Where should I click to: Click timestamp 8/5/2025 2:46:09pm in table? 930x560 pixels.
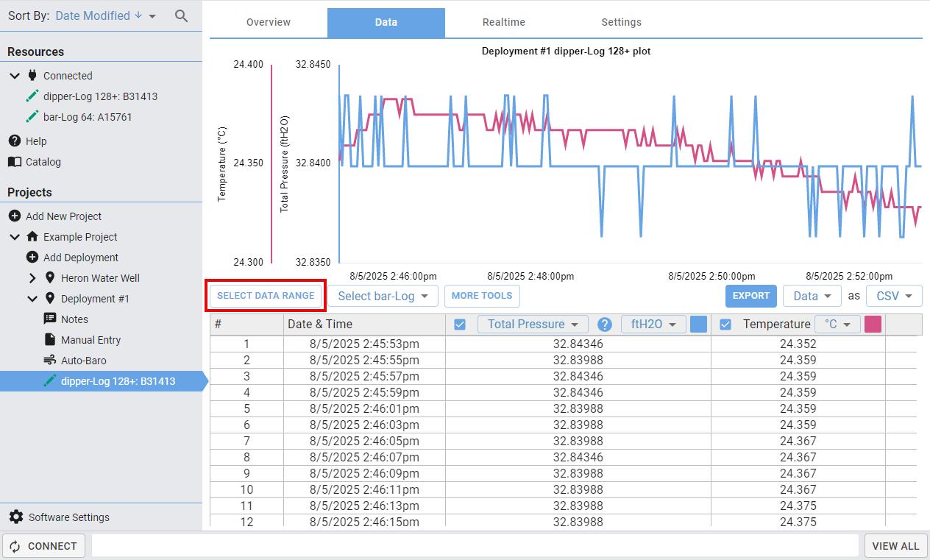[x=364, y=473]
